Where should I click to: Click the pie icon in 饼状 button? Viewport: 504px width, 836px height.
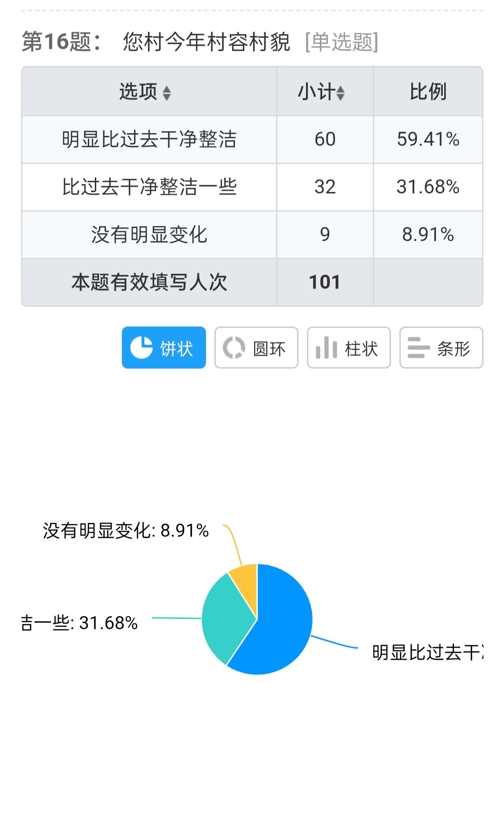click(141, 347)
